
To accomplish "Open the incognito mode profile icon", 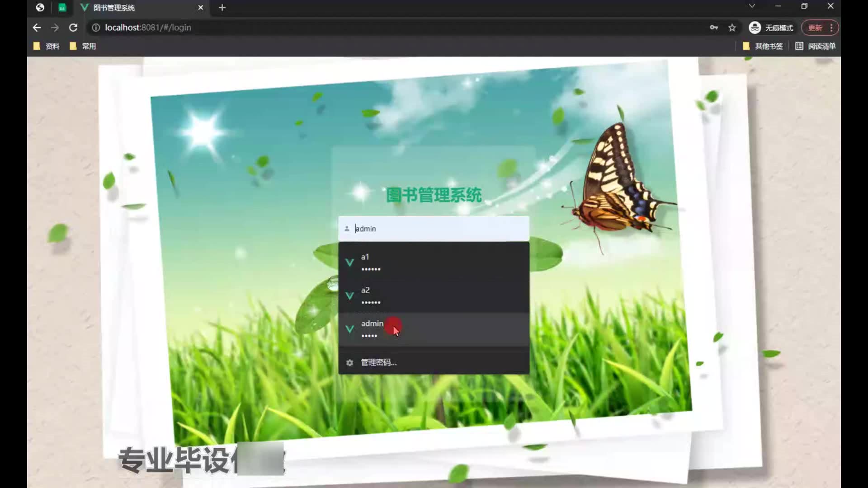I will (x=755, y=28).
